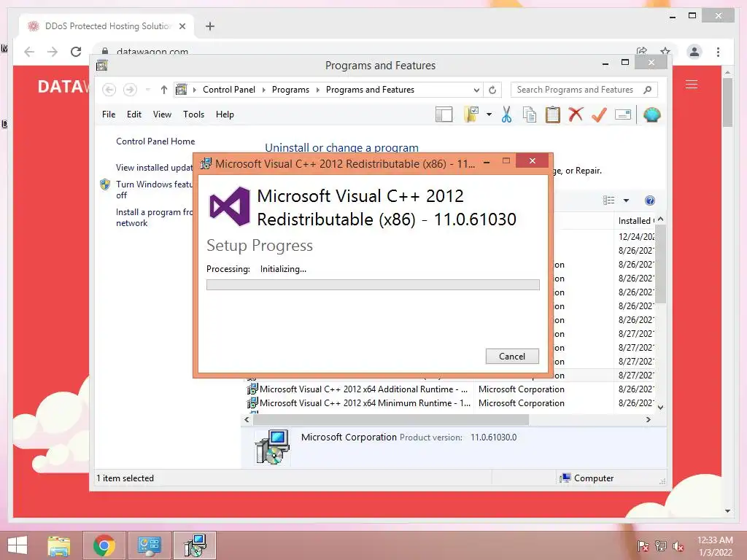Click the Properties toolbar icon
The image size is (747, 560).
pyautogui.click(x=623, y=114)
